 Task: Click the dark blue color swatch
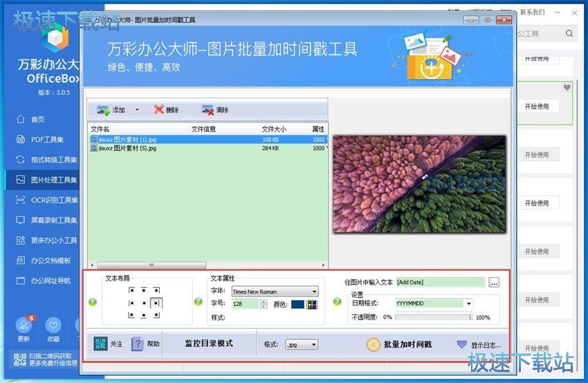297,304
